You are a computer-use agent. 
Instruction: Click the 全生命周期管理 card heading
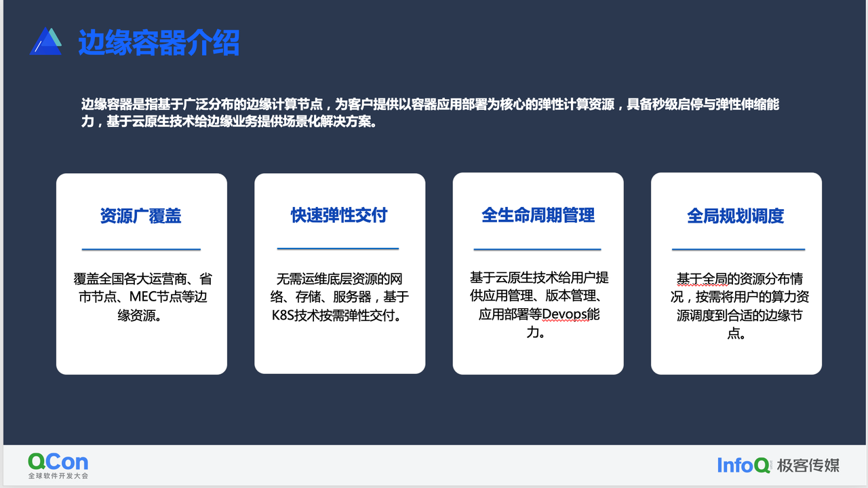pyautogui.click(x=538, y=215)
